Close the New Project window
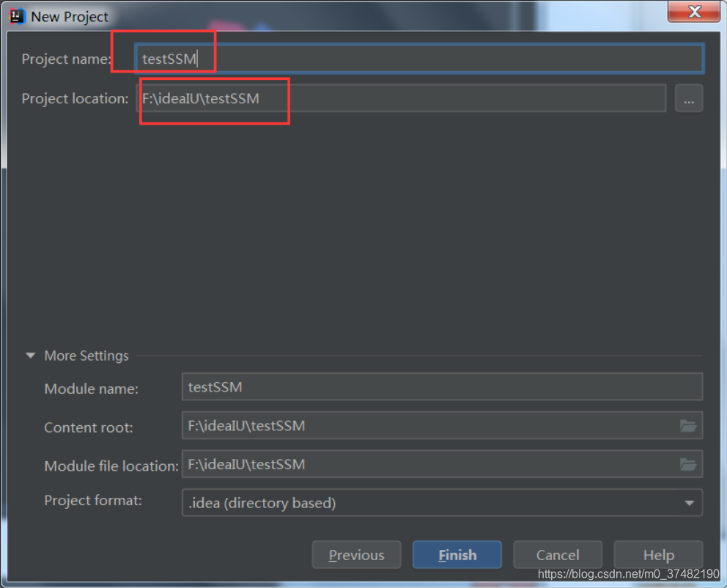 pyautogui.click(x=694, y=11)
